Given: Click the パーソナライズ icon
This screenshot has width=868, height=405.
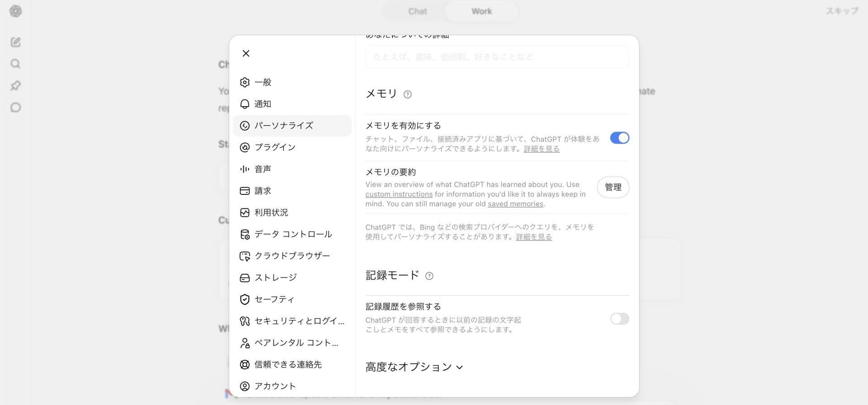Looking at the screenshot, I should [x=245, y=126].
